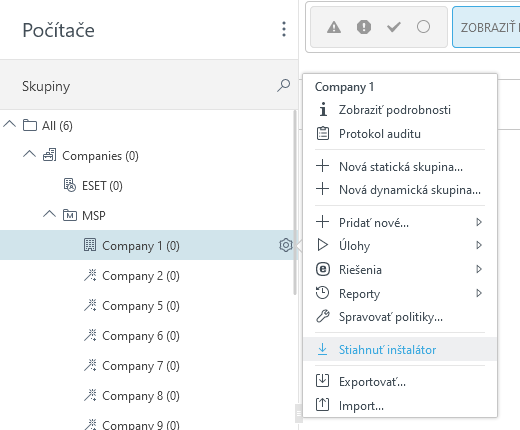The image size is (520, 430).
Task: Select Company 6 in the group tree
Action: coord(141,336)
